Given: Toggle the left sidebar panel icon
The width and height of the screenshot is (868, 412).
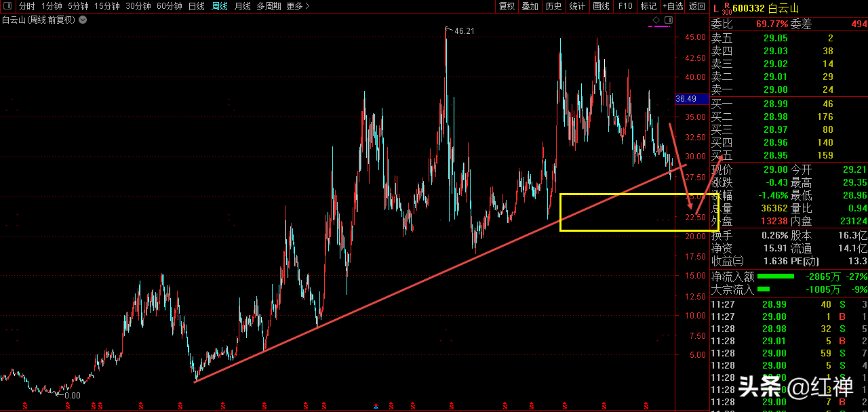Looking at the screenshot, I should pyautogui.click(x=8, y=6).
